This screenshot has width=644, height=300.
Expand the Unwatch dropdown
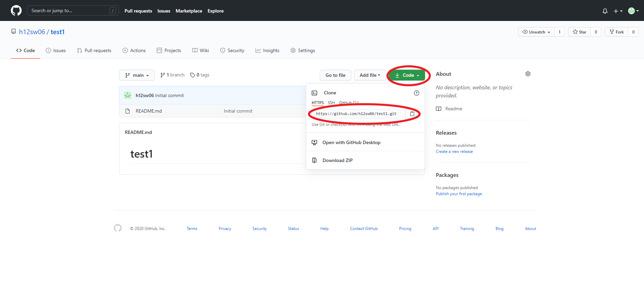point(536,32)
